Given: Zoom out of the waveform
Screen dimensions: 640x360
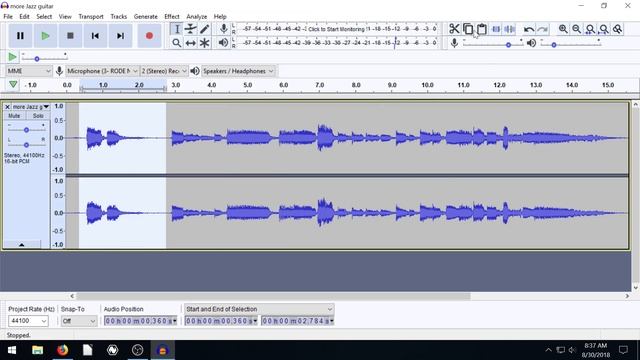Looking at the screenshot, I should (x=576, y=29).
